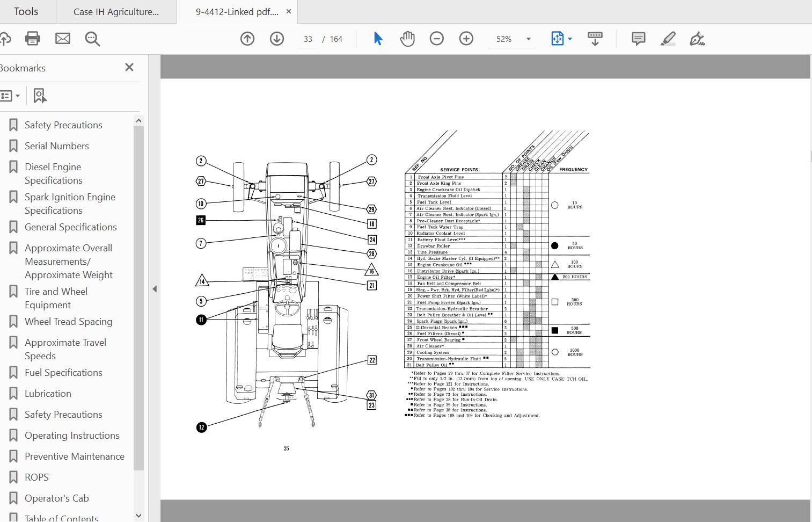This screenshot has height=522, width=812.
Task: Select the Highlight text tool
Action: (668, 39)
